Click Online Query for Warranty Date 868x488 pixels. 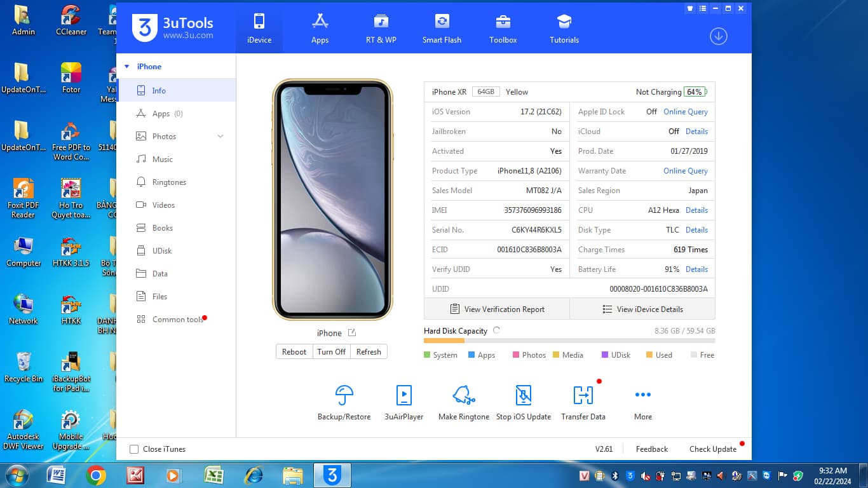[686, 170]
